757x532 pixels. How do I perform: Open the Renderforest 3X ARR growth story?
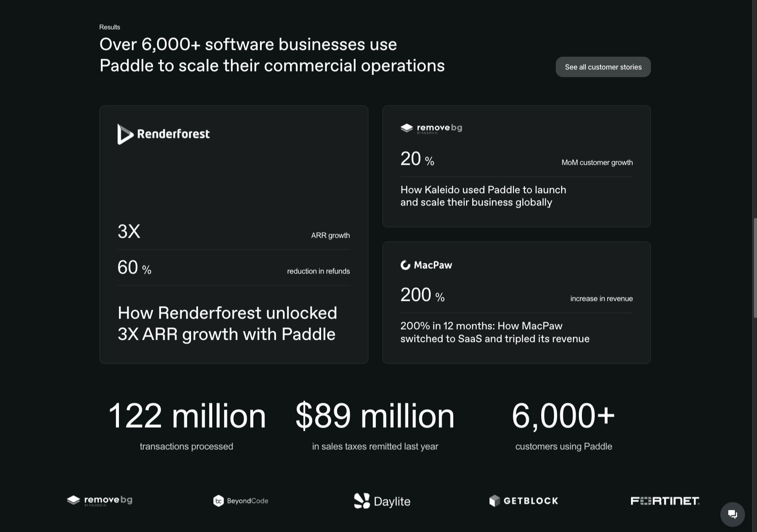pyautogui.click(x=227, y=323)
